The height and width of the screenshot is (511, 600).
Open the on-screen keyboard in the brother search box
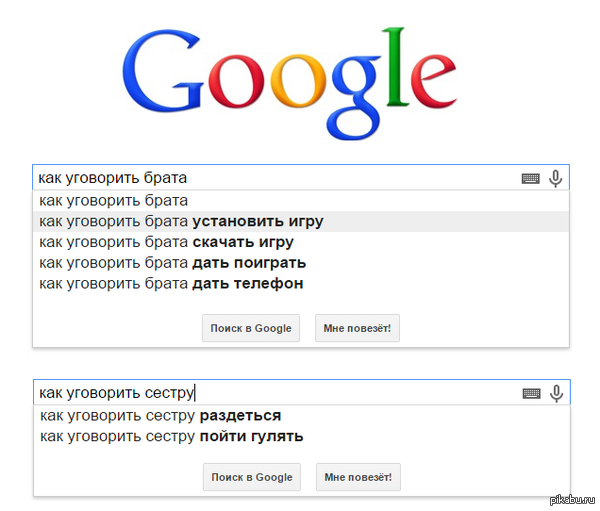531,179
